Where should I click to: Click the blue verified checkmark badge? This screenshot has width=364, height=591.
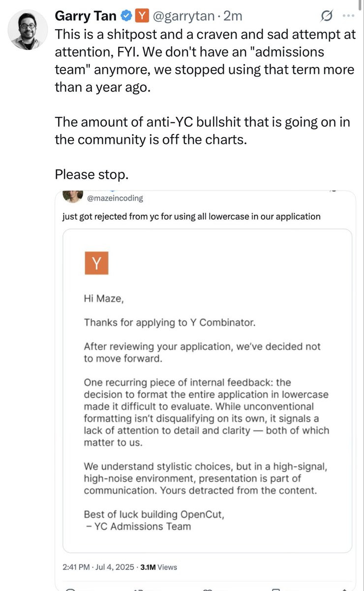pos(125,16)
